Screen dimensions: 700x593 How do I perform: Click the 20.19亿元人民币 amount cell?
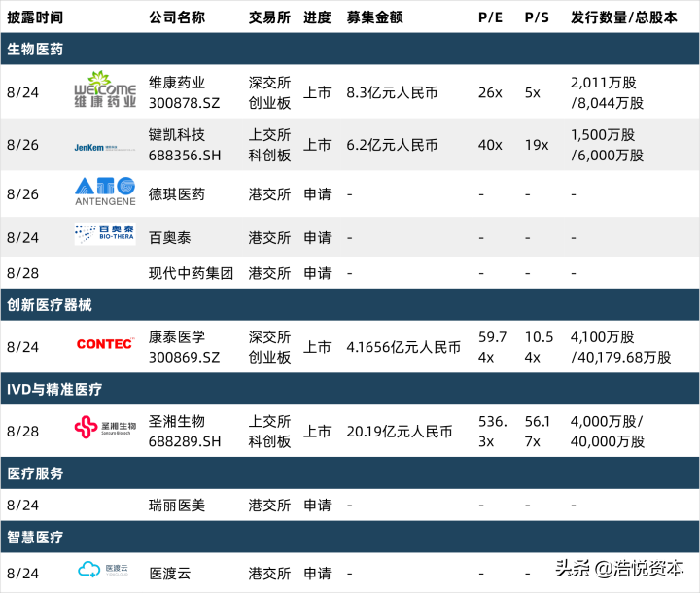[x=400, y=432]
